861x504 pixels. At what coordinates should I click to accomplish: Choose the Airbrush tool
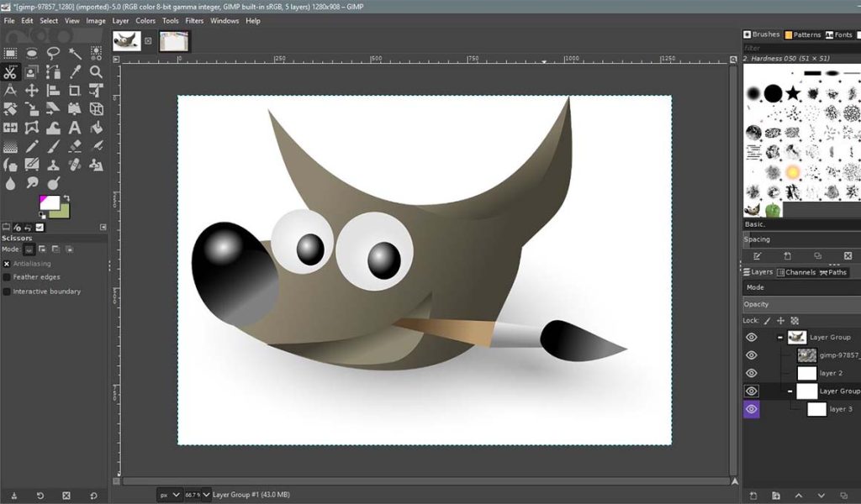coord(96,146)
